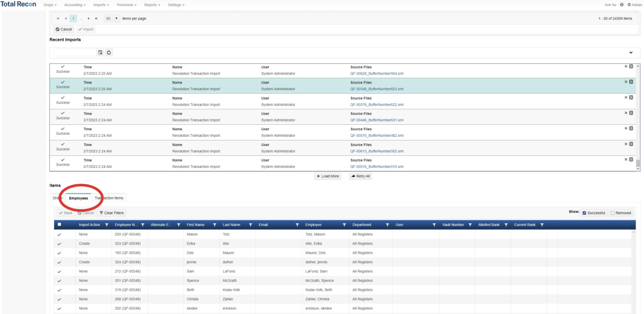Open the Personnel menu
Viewport: 644px width, 314px height.
127,5
